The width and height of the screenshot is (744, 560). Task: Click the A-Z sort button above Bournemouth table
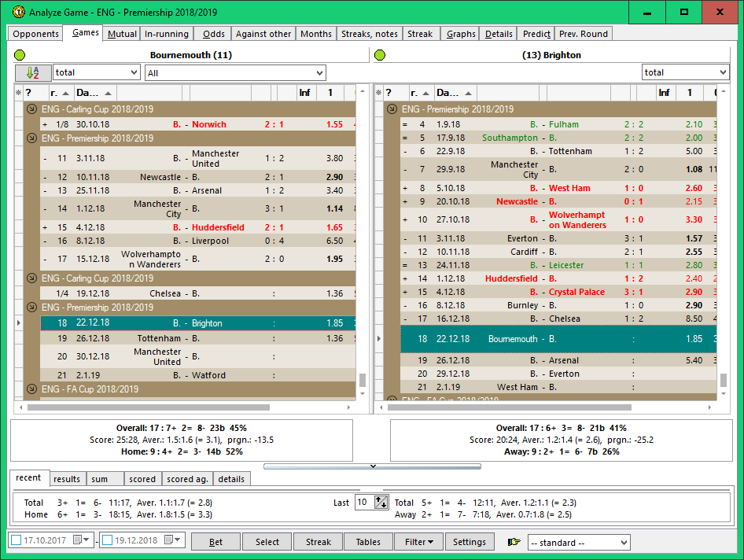[33, 72]
